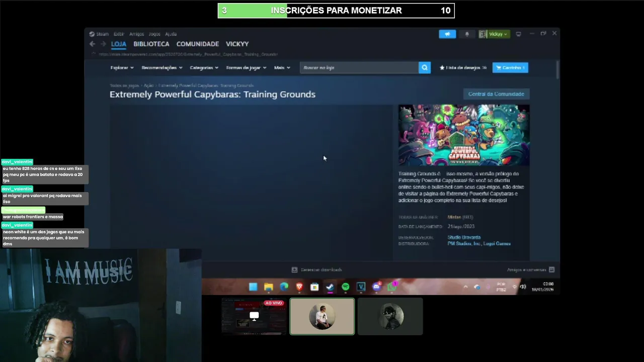Click the 21/ago./2023 release date text
The image size is (644, 362).
click(x=461, y=226)
